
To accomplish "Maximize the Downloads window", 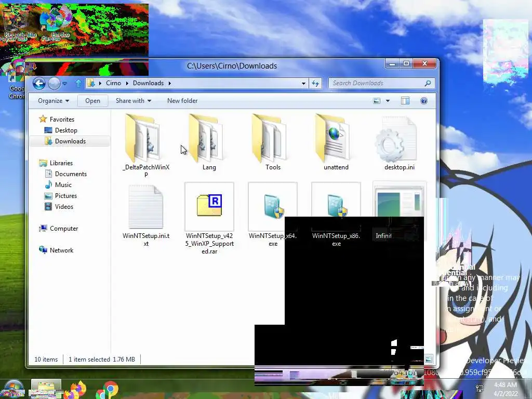I will point(406,63).
